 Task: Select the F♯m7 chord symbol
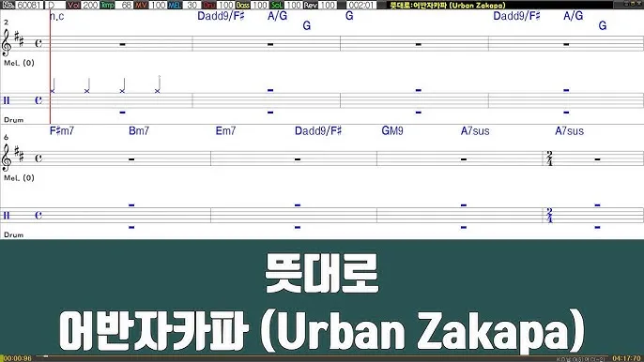tap(62, 131)
